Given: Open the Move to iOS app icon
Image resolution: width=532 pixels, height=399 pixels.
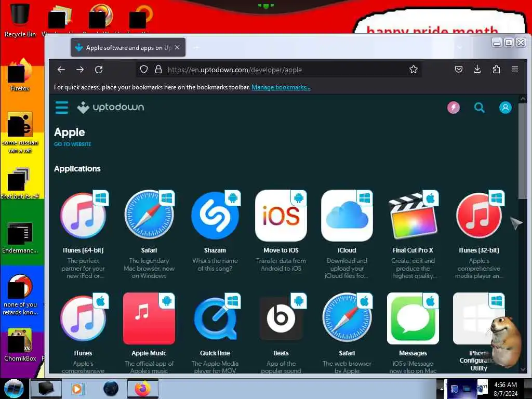Looking at the screenshot, I should pos(281,216).
